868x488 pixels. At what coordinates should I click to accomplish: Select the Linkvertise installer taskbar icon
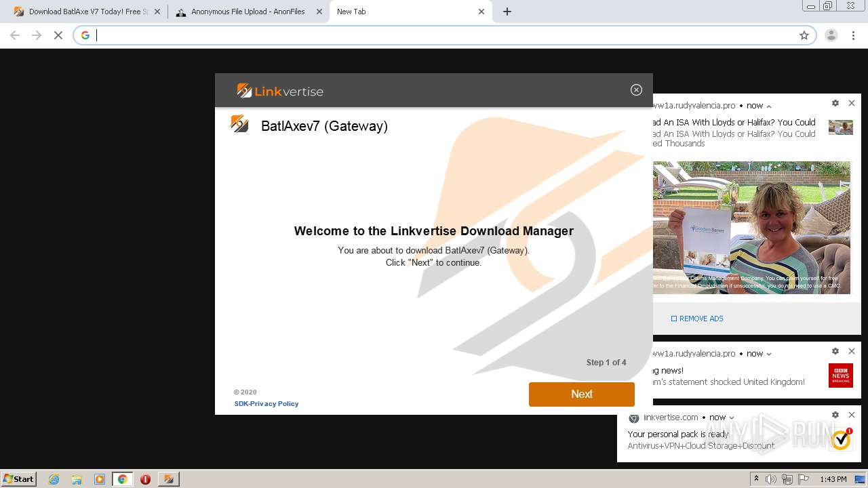168,479
